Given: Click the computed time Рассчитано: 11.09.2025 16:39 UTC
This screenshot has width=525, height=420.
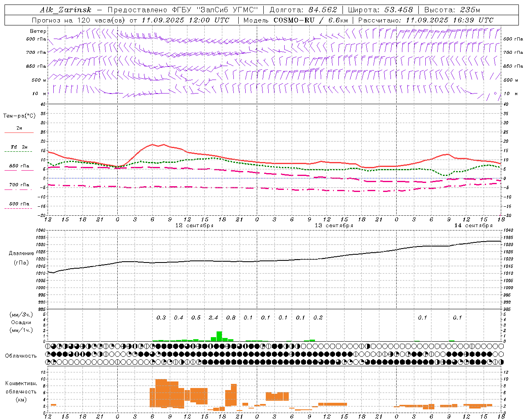Looking at the screenshot, I should pyautogui.click(x=426, y=20).
